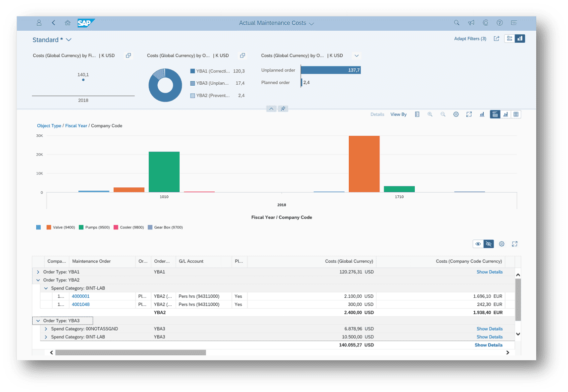568x392 pixels.
Task: Toggle the chart legend icon
Action: coord(417,114)
